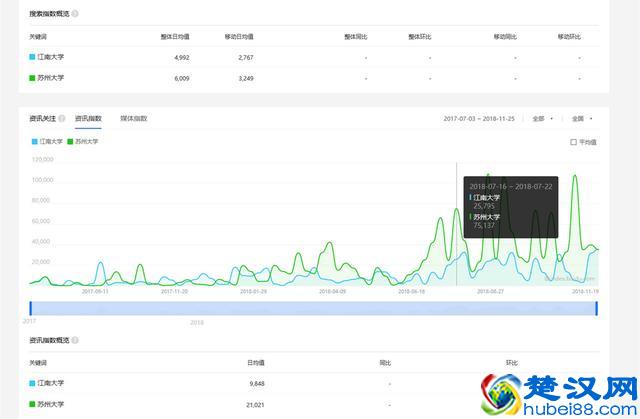Click 江南大学 blue square in search overview table
Screen dimensions: 640x419
(x=32, y=58)
